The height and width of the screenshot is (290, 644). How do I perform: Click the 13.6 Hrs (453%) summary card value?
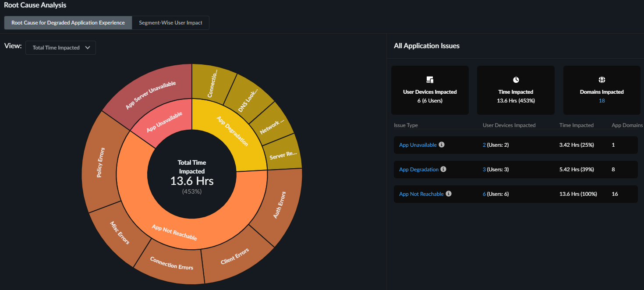(x=516, y=101)
